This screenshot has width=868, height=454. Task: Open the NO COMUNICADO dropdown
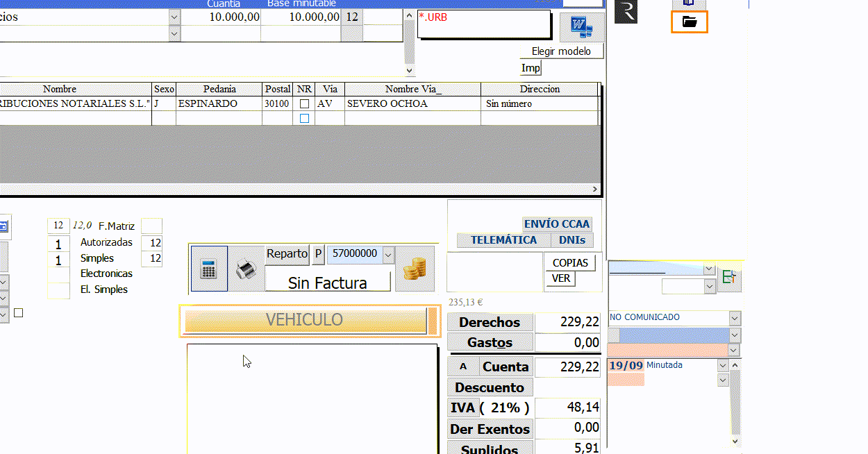click(735, 317)
